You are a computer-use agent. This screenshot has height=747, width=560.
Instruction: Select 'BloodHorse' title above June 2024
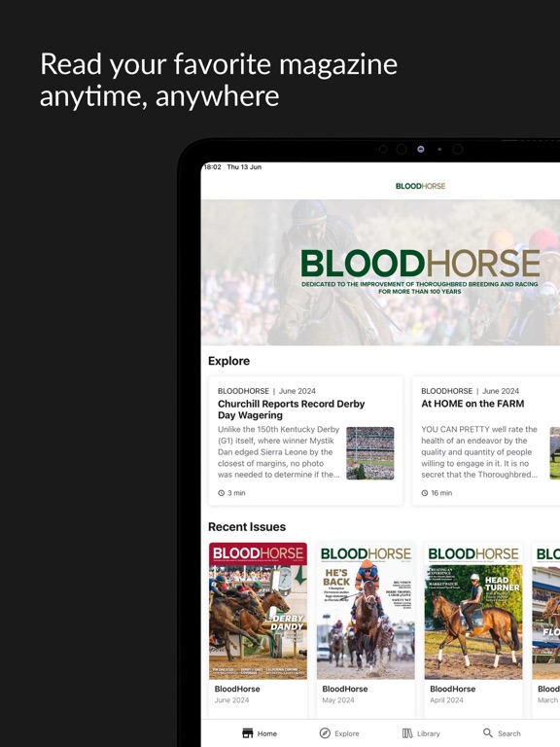[x=237, y=689]
